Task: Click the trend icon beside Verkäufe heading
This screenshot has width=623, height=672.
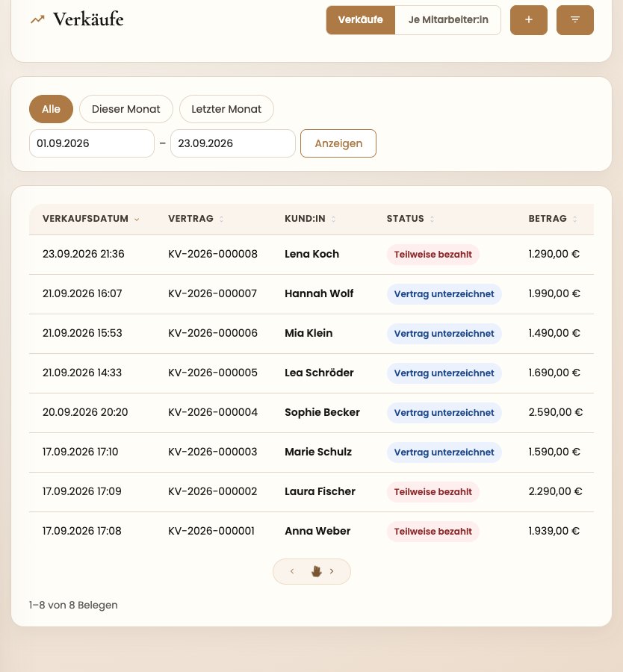Action: coord(37,19)
